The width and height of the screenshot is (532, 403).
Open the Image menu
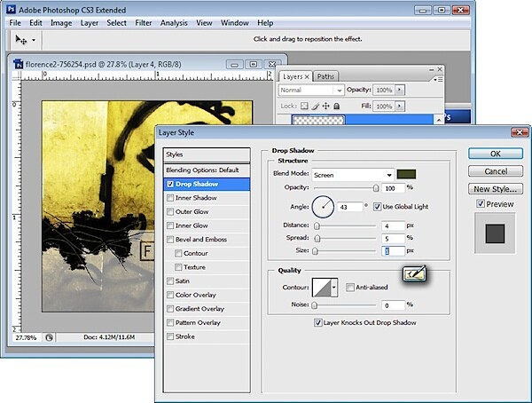pos(61,23)
